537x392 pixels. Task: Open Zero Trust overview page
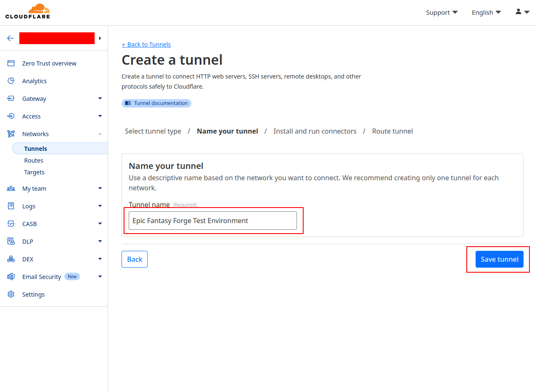pos(49,63)
